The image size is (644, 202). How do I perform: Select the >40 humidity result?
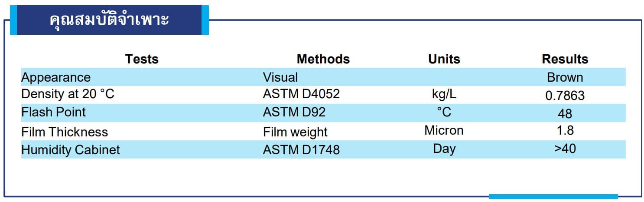pos(565,148)
